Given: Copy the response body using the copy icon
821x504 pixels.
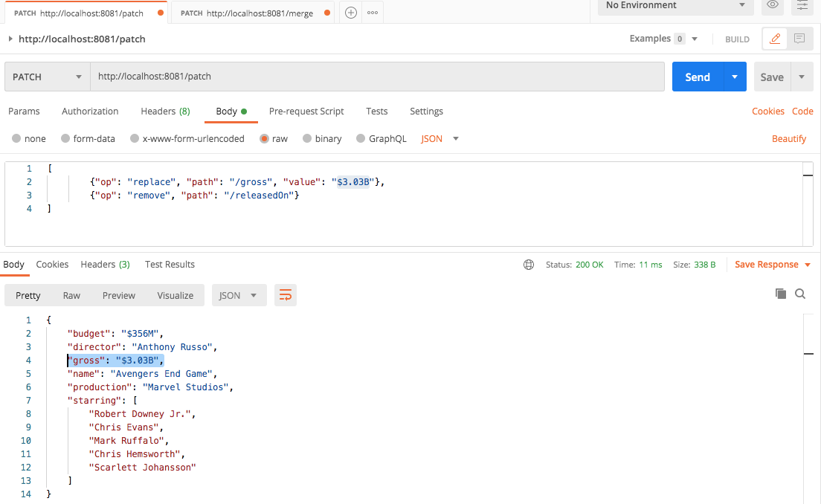Looking at the screenshot, I should 781,294.
